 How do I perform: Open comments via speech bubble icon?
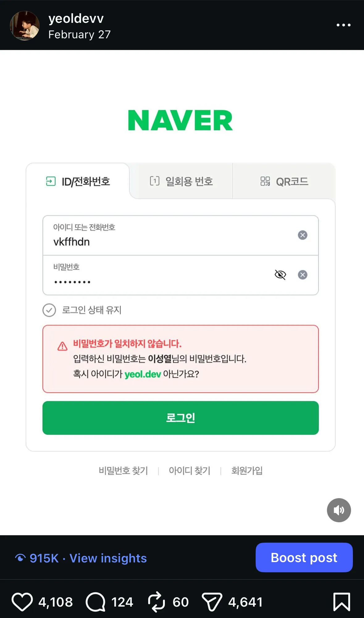pos(96,602)
